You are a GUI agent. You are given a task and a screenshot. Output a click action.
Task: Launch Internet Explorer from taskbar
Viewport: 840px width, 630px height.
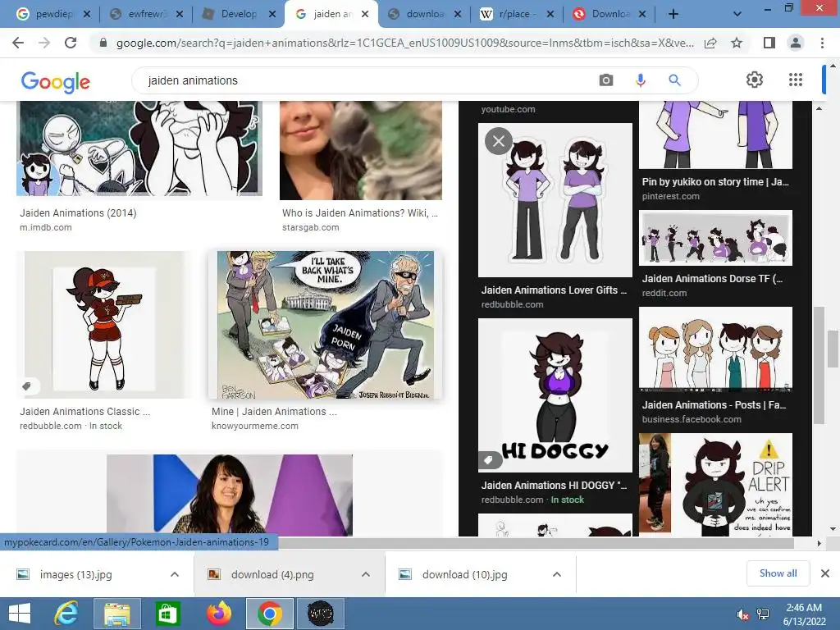coord(66,614)
